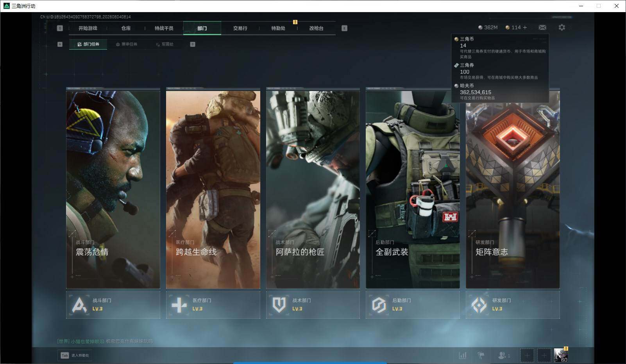The image size is (626, 364).
Task: Click the 医疗部门 cross icon
Action: (x=179, y=305)
